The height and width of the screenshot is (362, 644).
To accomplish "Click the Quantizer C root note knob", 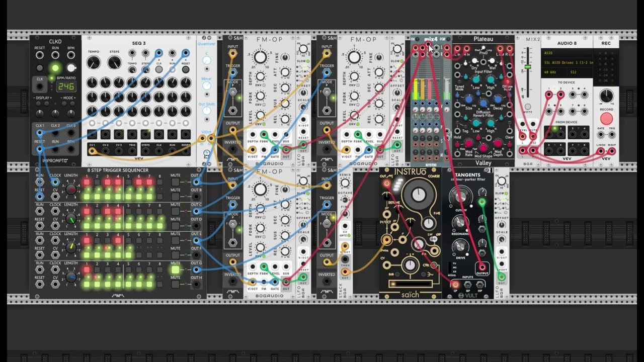I will [207, 60].
